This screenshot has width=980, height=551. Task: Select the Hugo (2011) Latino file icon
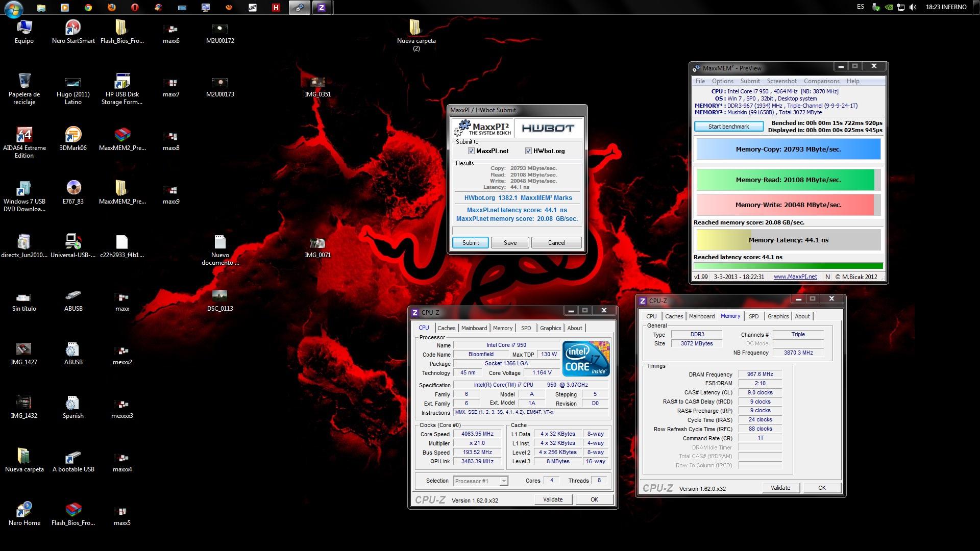click(73, 89)
